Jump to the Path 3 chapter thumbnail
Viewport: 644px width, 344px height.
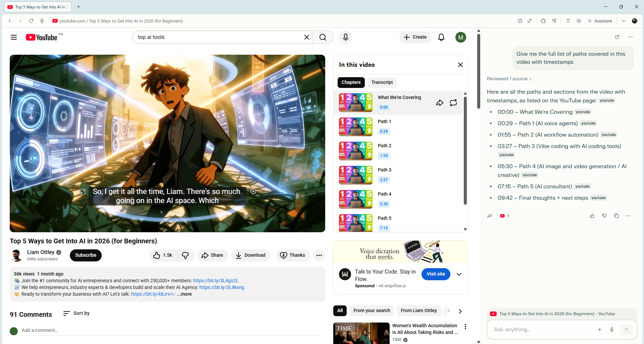pyautogui.click(x=356, y=175)
